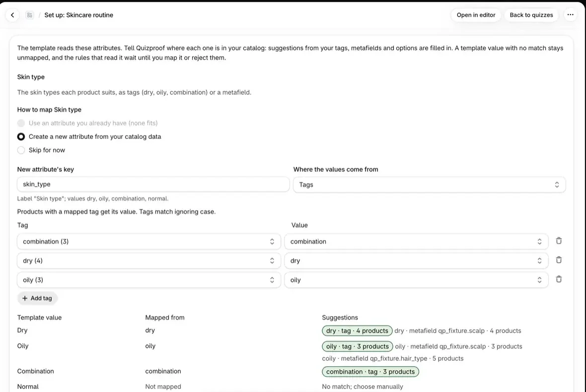
Task: Click the 'Open in editor' button
Action: point(476,15)
